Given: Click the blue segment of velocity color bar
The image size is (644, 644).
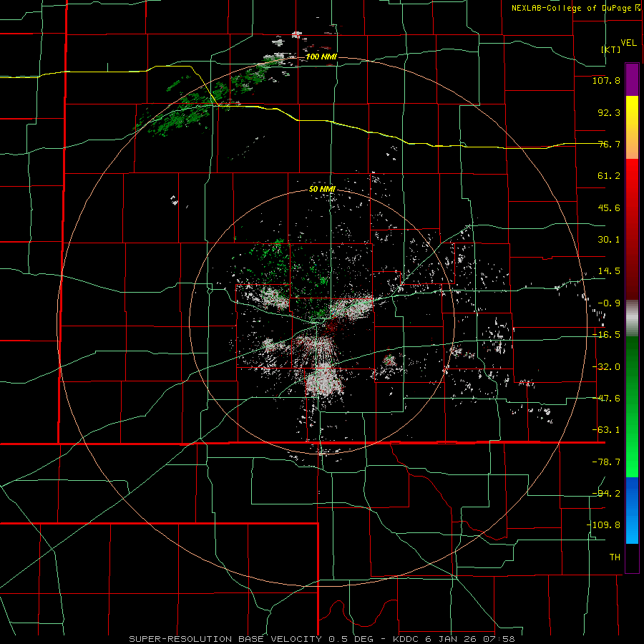Looking at the screenshot, I should pos(632,510).
